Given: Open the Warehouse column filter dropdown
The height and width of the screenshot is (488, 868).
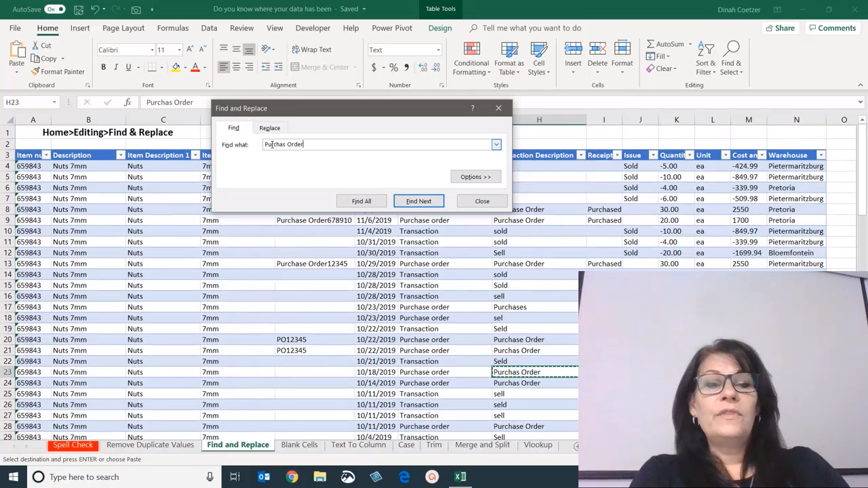Looking at the screenshot, I should (821, 155).
